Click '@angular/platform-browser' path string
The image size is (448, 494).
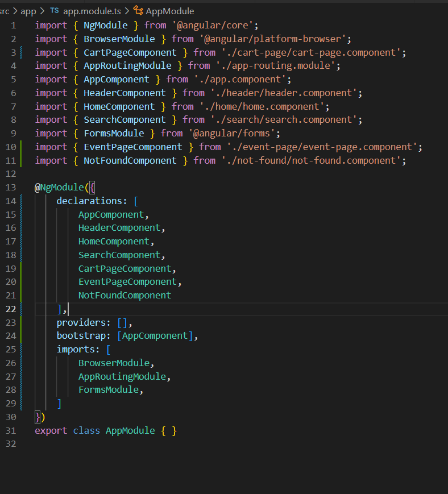(272, 39)
